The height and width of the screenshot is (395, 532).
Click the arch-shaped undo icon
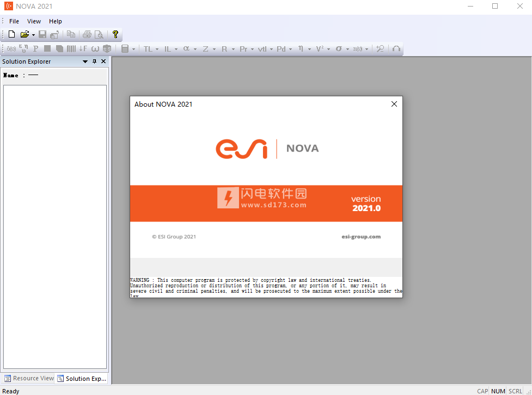click(x=396, y=49)
